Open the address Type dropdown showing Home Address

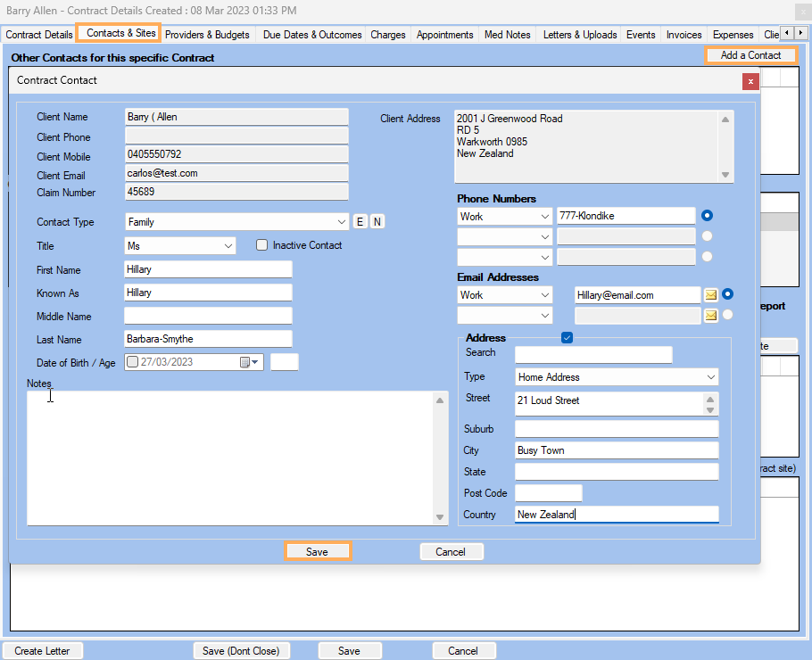click(711, 376)
